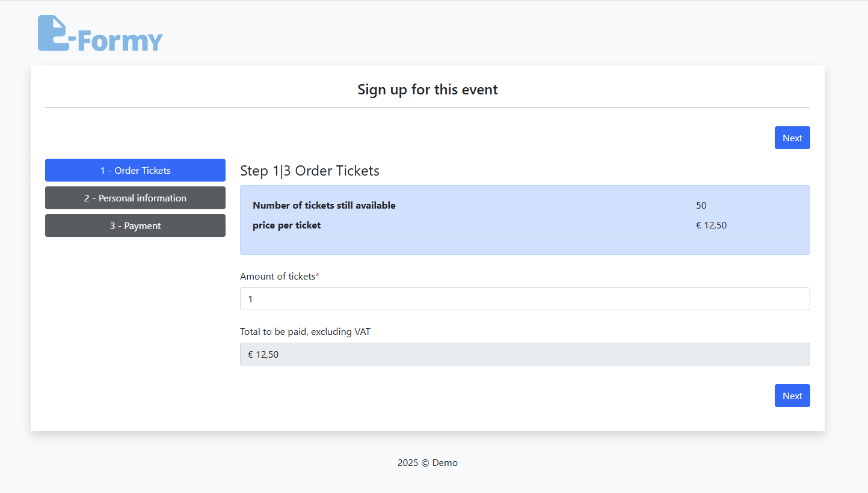Click the available tickets value 50

point(701,205)
